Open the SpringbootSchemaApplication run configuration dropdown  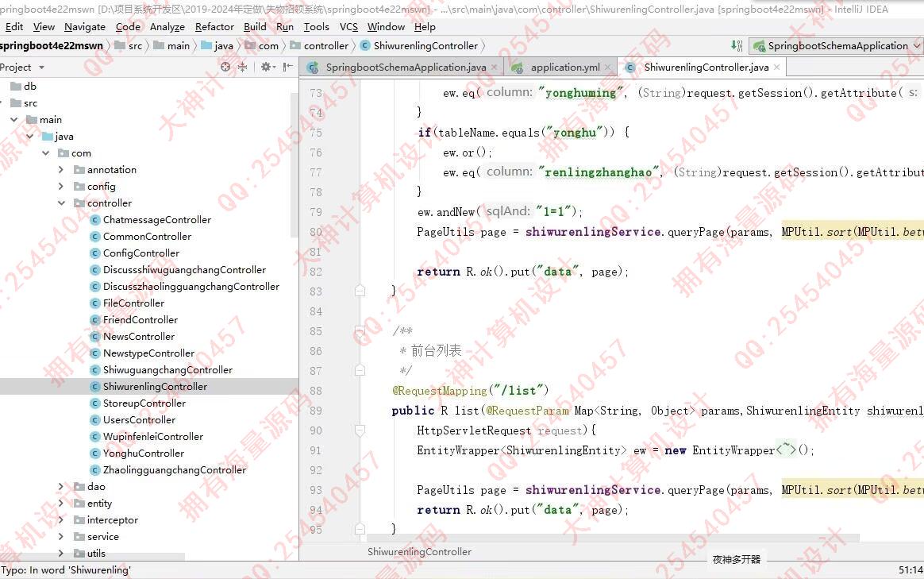point(837,45)
